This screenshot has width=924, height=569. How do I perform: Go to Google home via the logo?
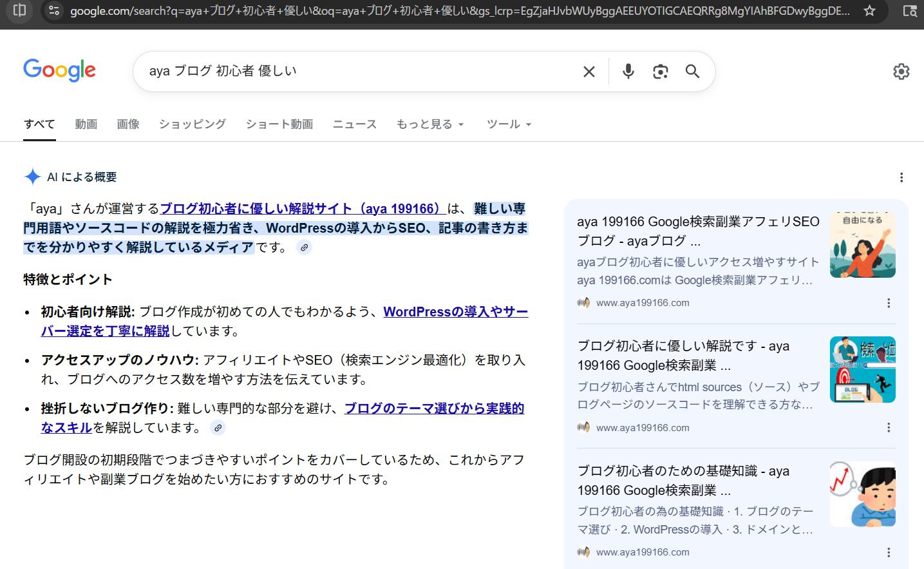[59, 70]
